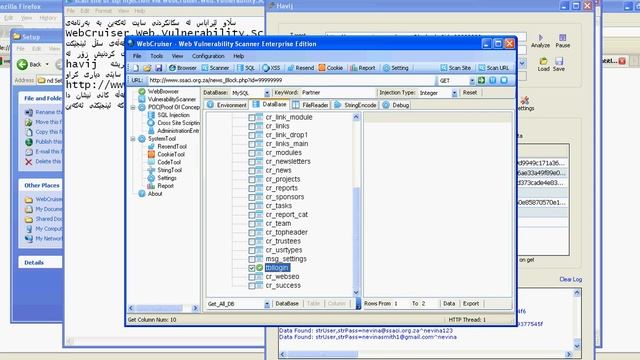Image resolution: width=640 pixels, height=360 pixels.
Task: Select the XSS toolbar tool
Action: tap(271, 68)
